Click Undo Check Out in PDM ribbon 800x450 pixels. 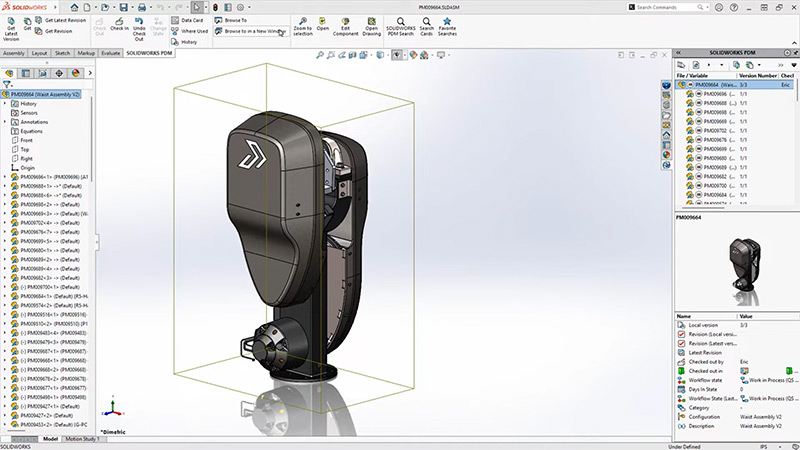click(x=139, y=24)
